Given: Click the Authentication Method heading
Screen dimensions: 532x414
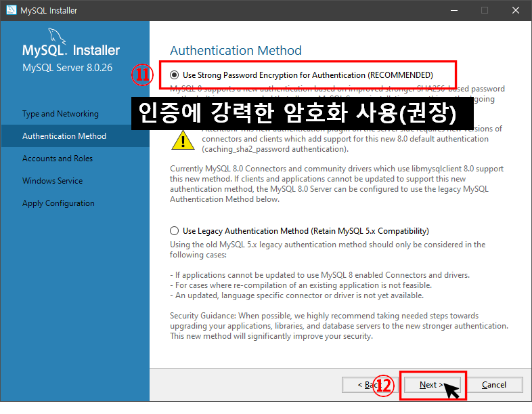Looking at the screenshot, I should click(x=236, y=50).
